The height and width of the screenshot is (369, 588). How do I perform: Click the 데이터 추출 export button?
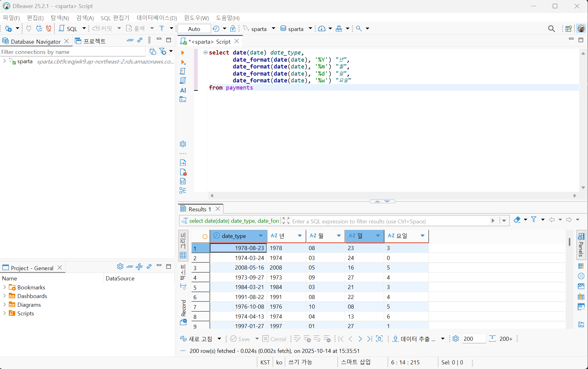(x=414, y=339)
